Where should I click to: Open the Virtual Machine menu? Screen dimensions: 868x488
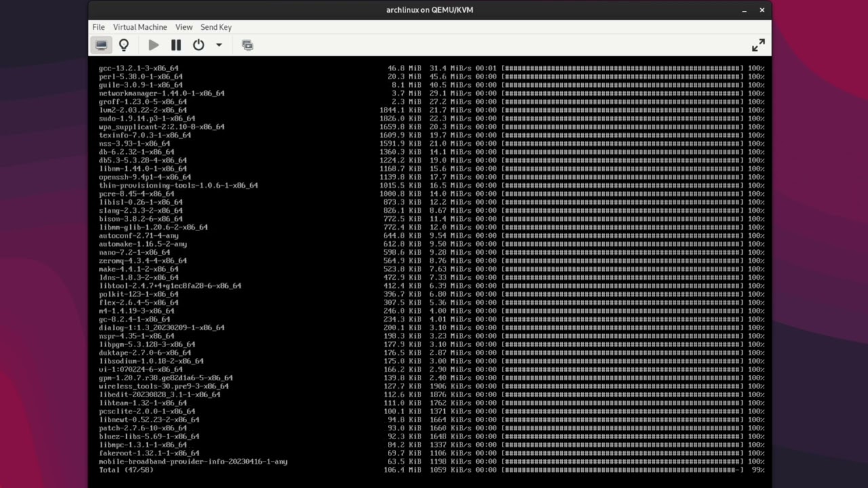click(140, 27)
